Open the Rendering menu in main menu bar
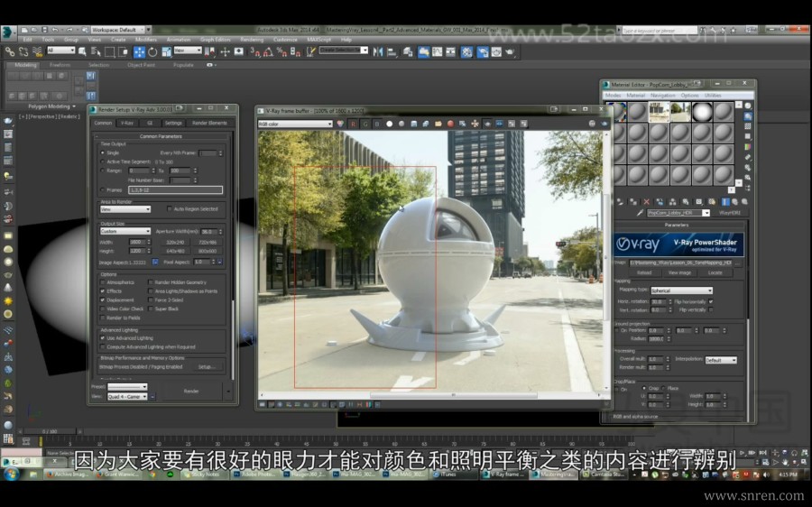The height and width of the screenshot is (507, 812). point(252,40)
